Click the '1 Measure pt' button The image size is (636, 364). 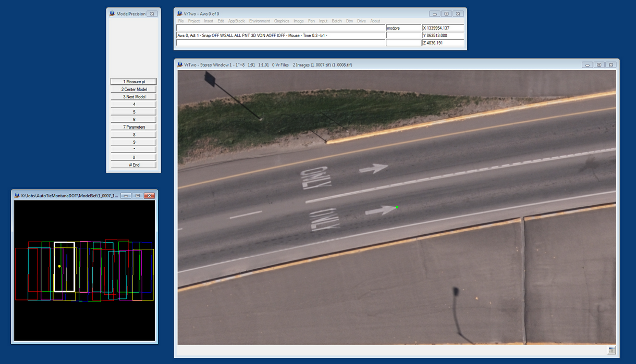[x=133, y=82]
